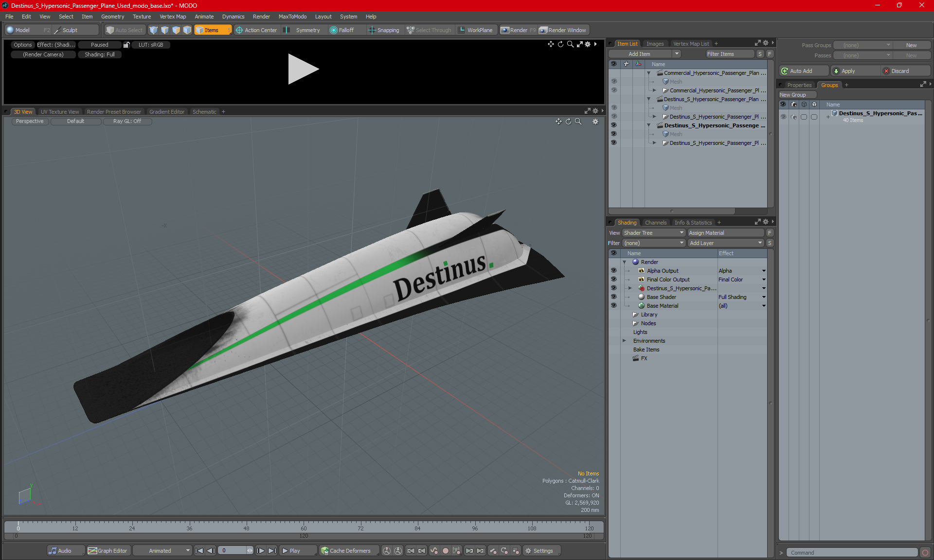934x560 pixels.
Task: Open the Geometry menu
Action: pos(112,17)
